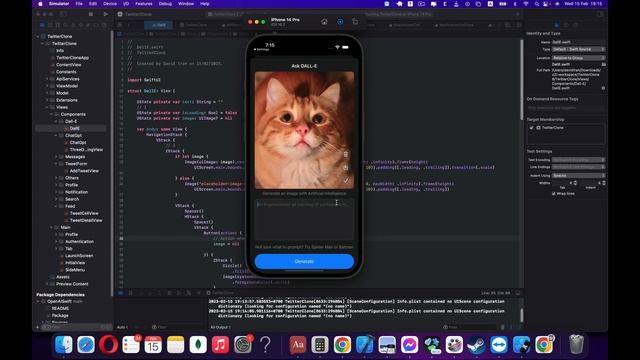
Task: Collapse the ChatGpt folder
Action: 56,136
